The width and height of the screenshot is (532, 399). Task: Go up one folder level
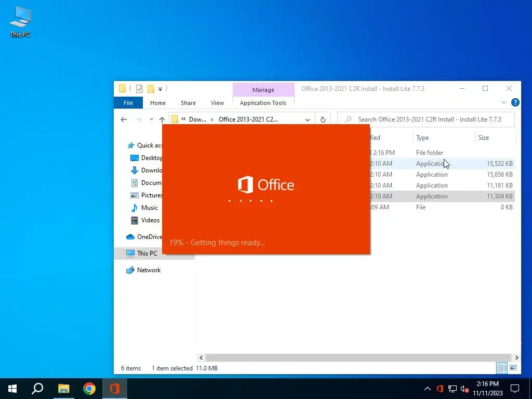(x=162, y=119)
